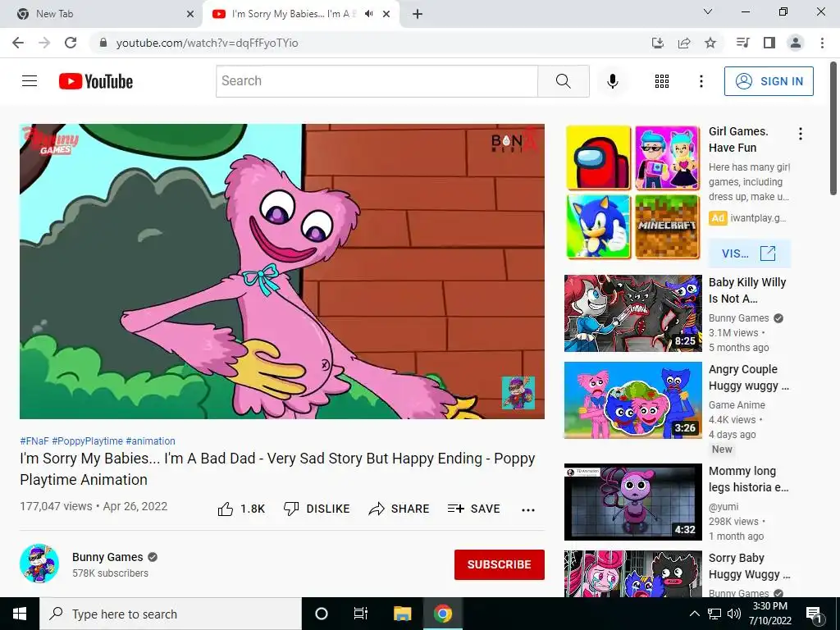Screen dimensions: 840x630
Task: Subscribe to Bunny Games channel
Action: [x=500, y=564]
